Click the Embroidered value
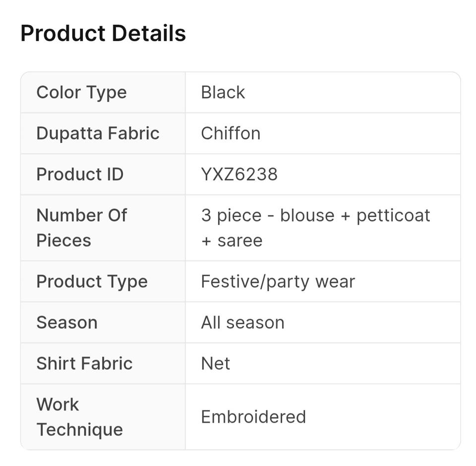476x466 pixels. [253, 417]
